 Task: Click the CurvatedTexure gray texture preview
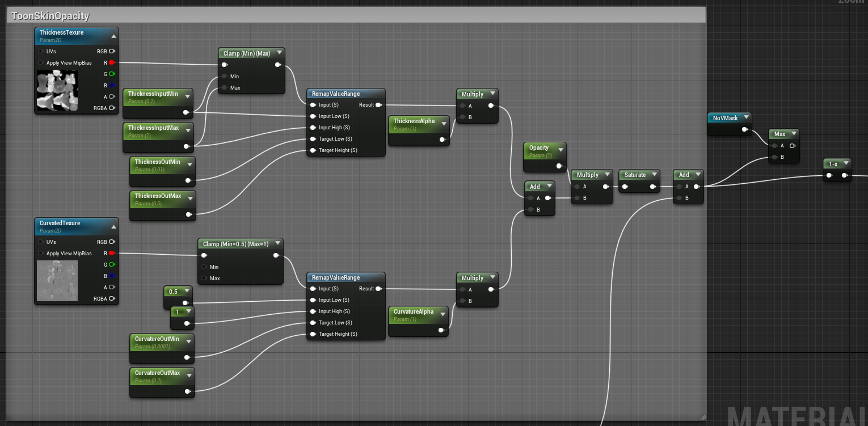(x=57, y=281)
